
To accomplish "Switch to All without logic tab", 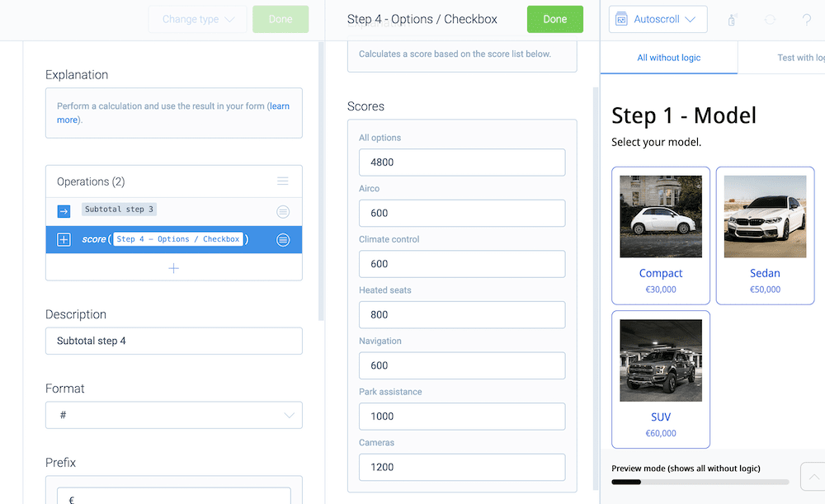I will pyautogui.click(x=669, y=58).
